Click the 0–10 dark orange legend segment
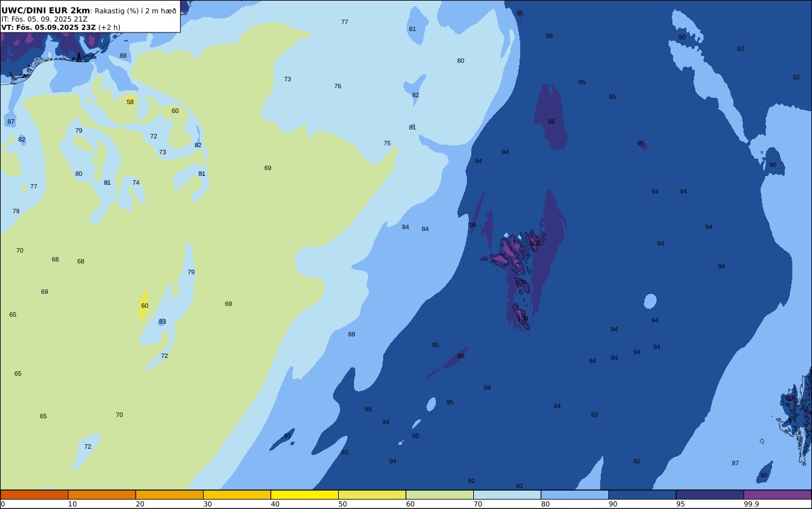The height and width of the screenshot is (509, 812). (34, 494)
